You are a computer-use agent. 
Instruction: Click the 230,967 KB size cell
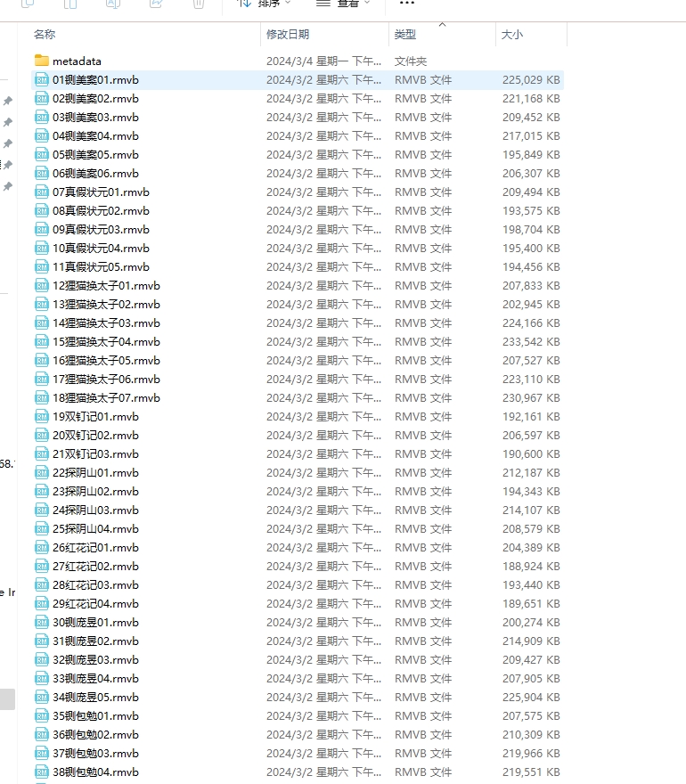coord(531,398)
